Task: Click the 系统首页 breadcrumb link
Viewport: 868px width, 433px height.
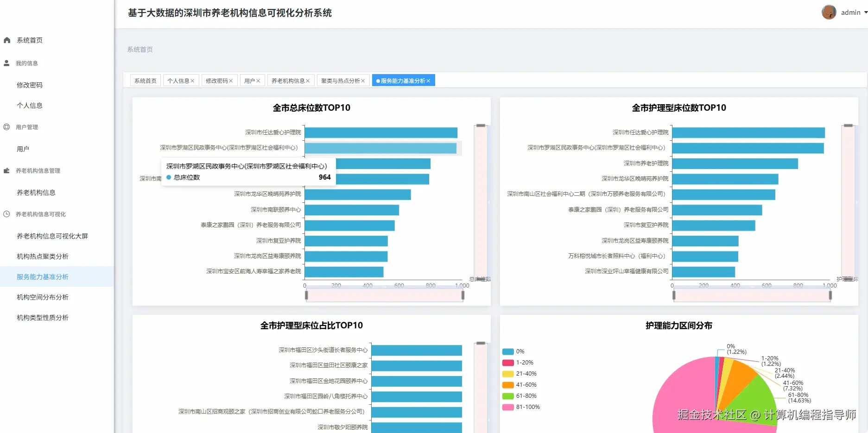Action: click(139, 50)
